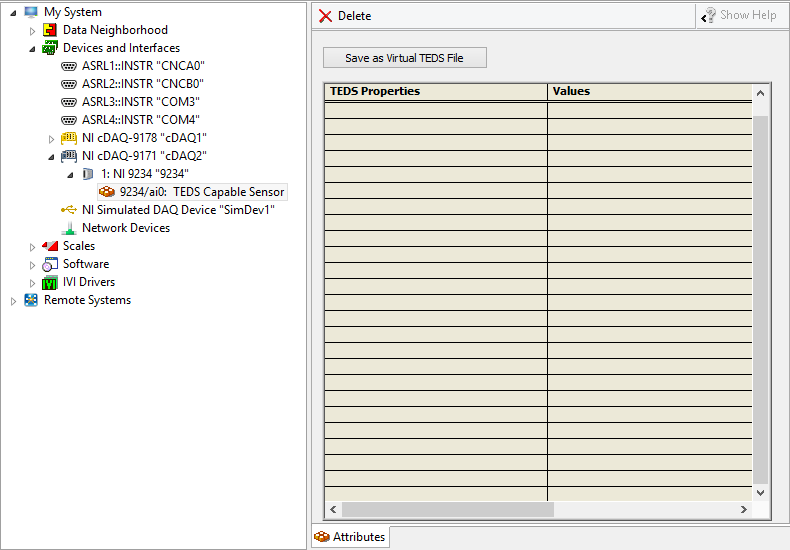Click the table's vertical scrollbar thumb
790x550 pixels.
(x=760, y=300)
